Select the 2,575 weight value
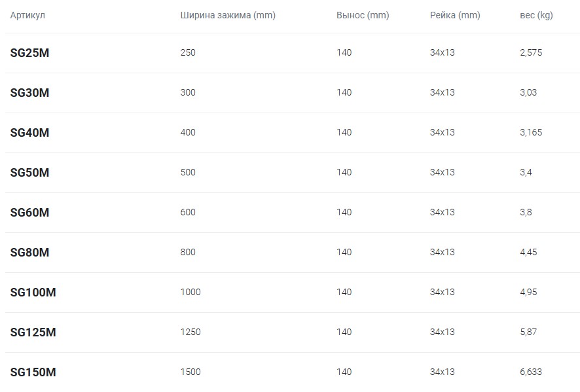This screenshot has width=580, height=392. click(x=531, y=52)
